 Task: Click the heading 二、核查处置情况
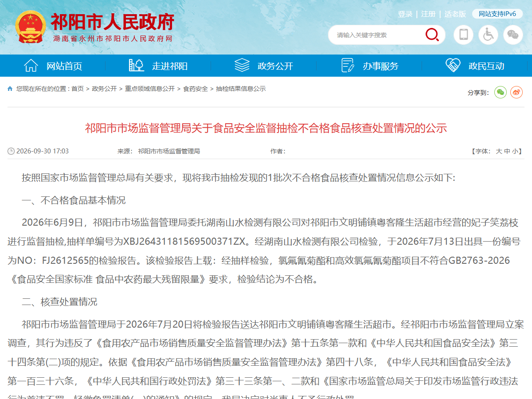click(59, 302)
